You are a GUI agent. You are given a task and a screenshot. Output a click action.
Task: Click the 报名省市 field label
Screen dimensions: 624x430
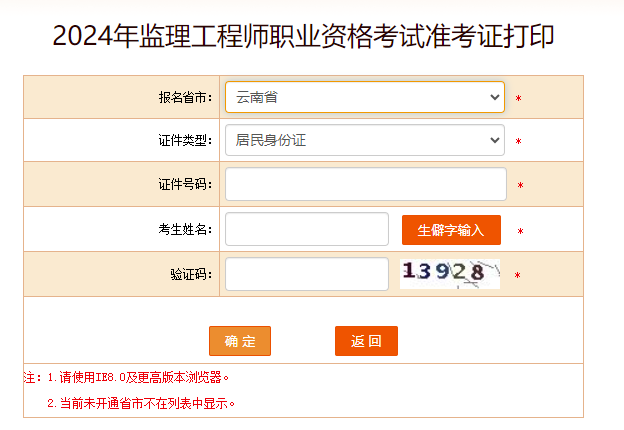(x=185, y=98)
